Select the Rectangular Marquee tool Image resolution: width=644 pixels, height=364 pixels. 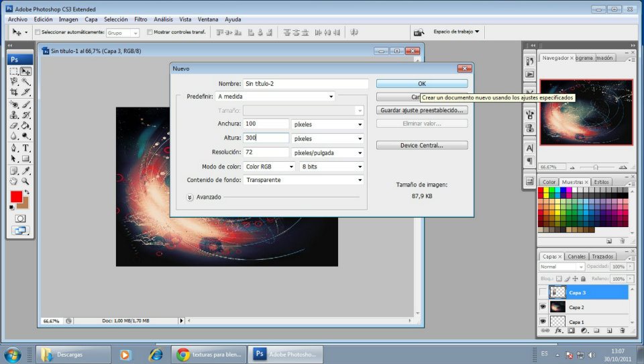(x=14, y=71)
